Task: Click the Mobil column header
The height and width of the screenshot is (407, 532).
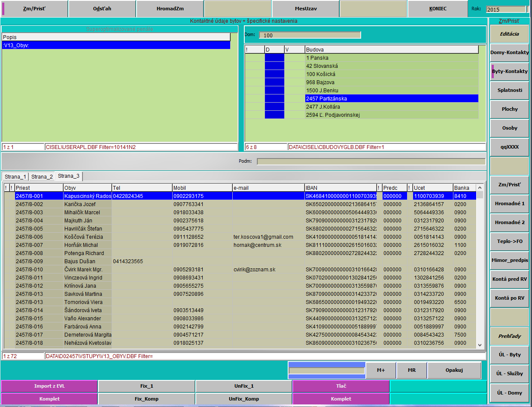Action: (202, 188)
